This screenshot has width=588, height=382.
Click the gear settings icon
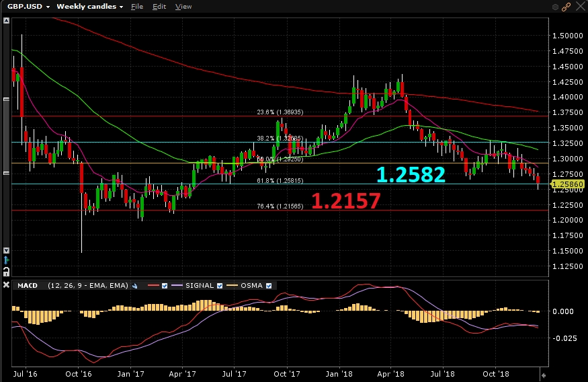click(x=555, y=7)
